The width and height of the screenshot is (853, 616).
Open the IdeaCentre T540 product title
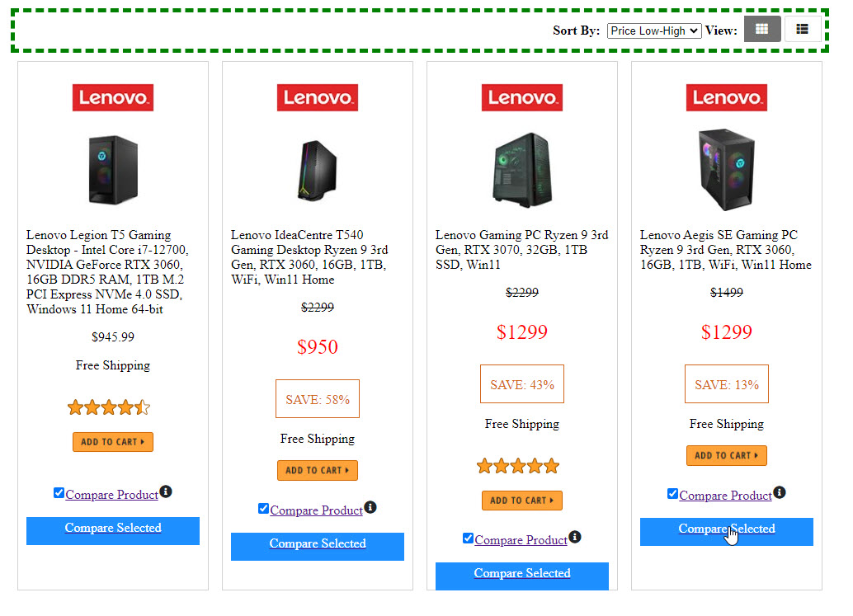pyautogui.click(x=309, y=257)
